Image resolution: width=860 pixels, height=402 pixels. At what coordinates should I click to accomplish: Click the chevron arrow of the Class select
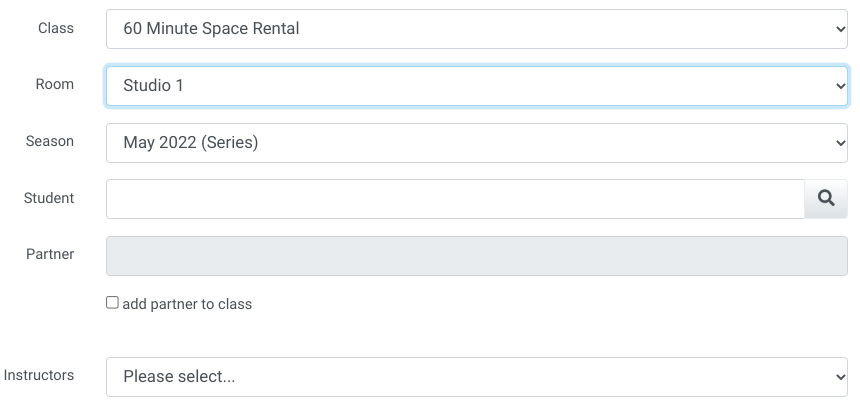click(840, 29)
